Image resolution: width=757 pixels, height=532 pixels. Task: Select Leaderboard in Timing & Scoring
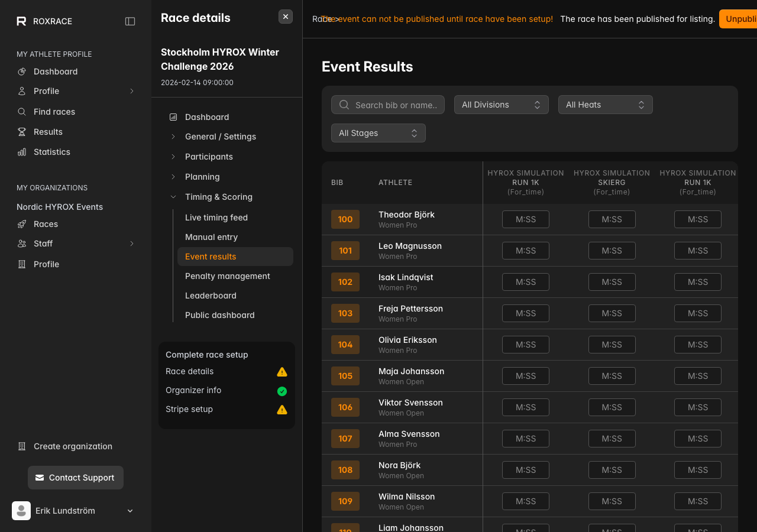click(x=235, y=296)
